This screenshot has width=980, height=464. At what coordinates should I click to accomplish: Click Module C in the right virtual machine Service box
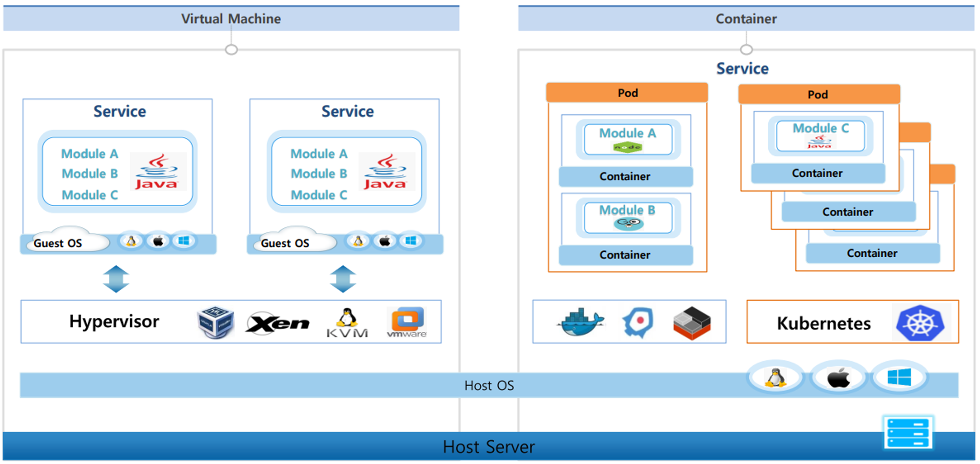(x=319, y=195)
